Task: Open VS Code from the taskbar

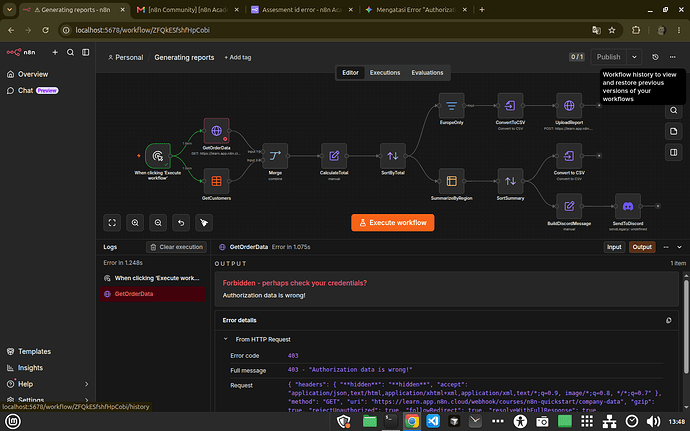Action: click(433, 421)
